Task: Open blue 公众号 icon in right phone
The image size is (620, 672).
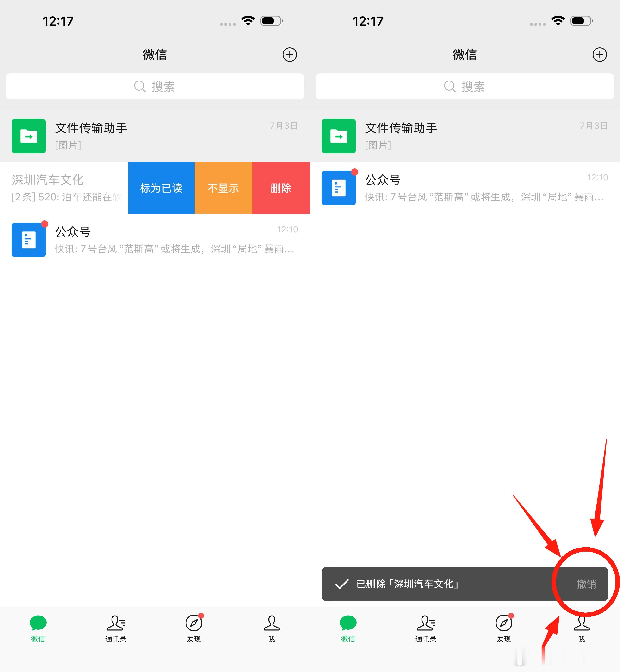Action: tap(339, 188)
